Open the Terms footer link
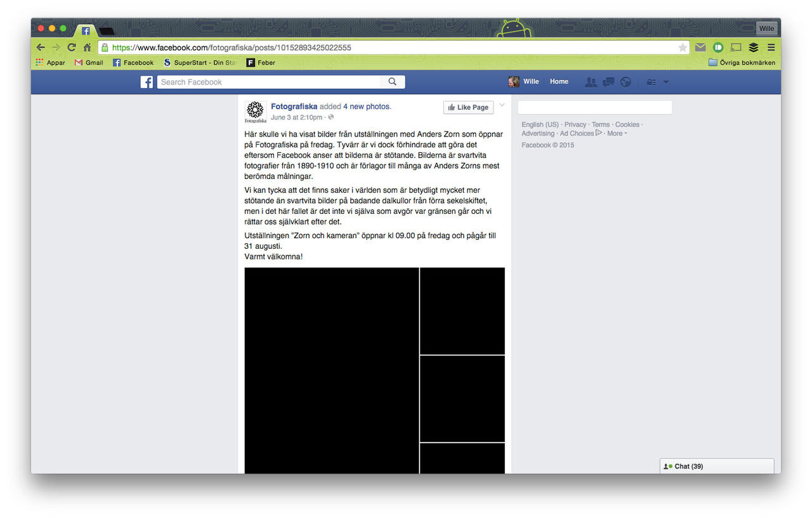 point(601,124)
